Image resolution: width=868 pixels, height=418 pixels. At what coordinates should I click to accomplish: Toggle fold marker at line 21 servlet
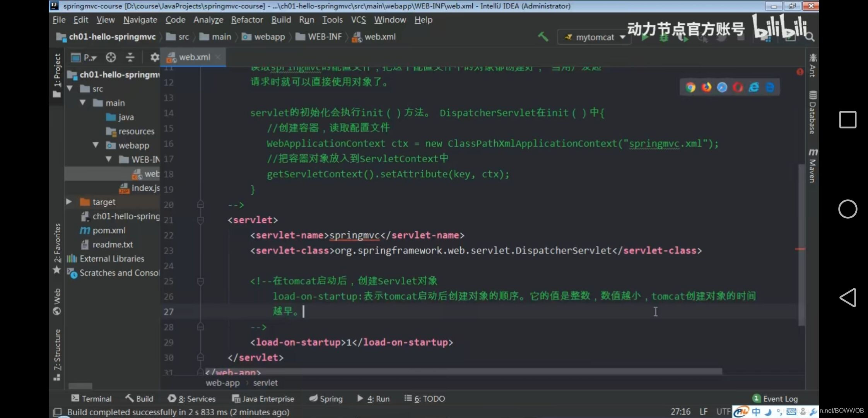pos(200,220)
